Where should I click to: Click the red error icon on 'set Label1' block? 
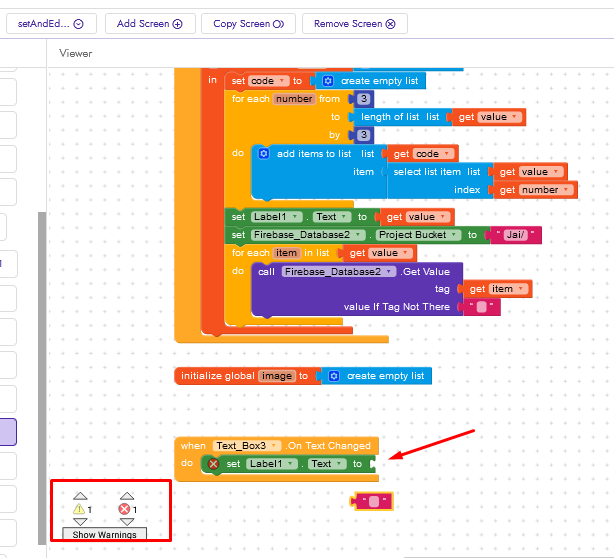pyautogui.click(x=212, y=464)
